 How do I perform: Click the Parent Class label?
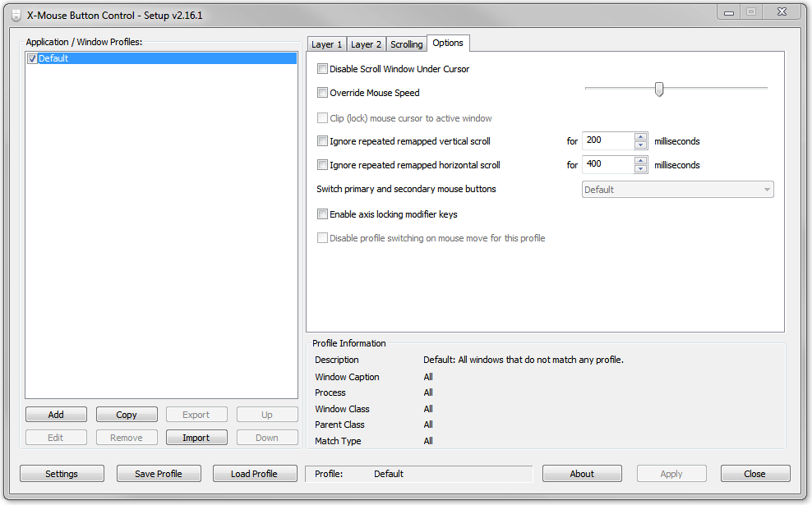pos(339,425)
